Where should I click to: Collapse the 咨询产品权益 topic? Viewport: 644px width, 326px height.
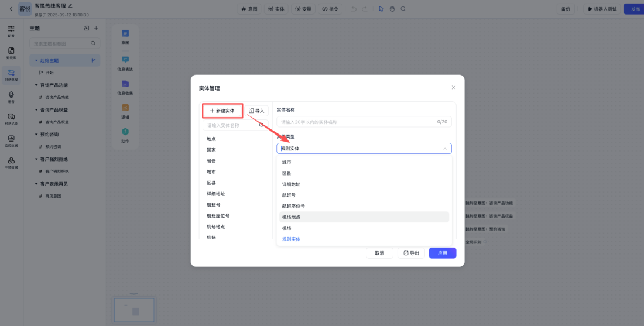coord(36,109)
